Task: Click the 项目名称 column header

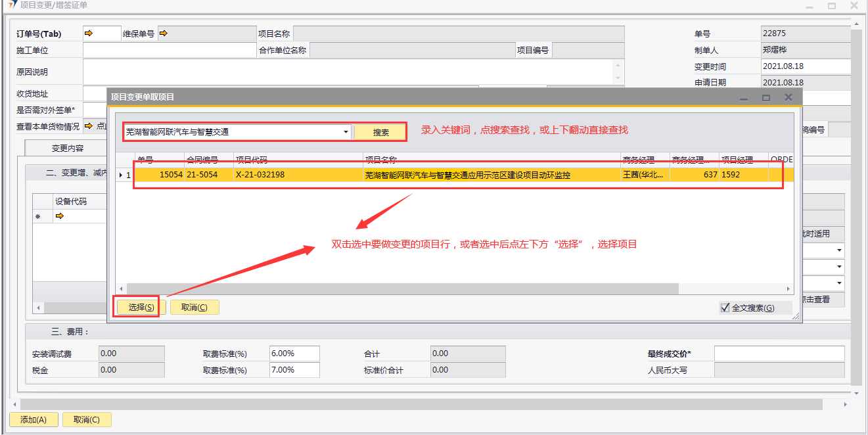Action: 491,160
